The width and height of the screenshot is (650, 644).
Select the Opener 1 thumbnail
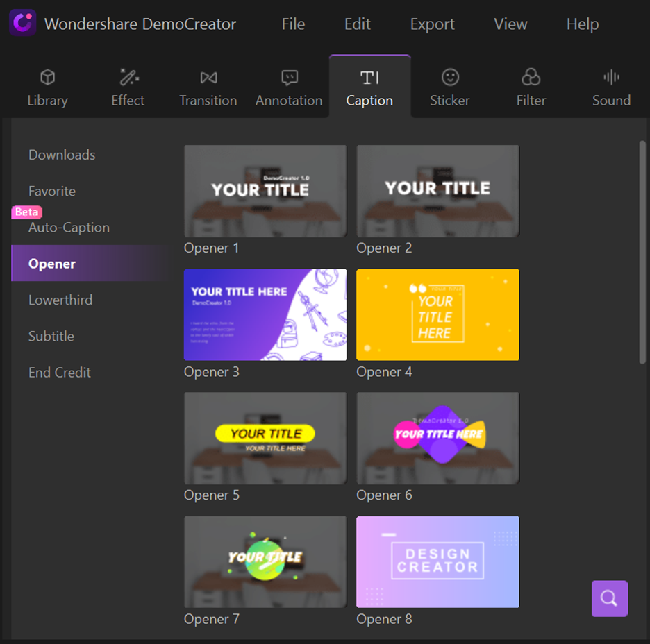coord(265,191)
